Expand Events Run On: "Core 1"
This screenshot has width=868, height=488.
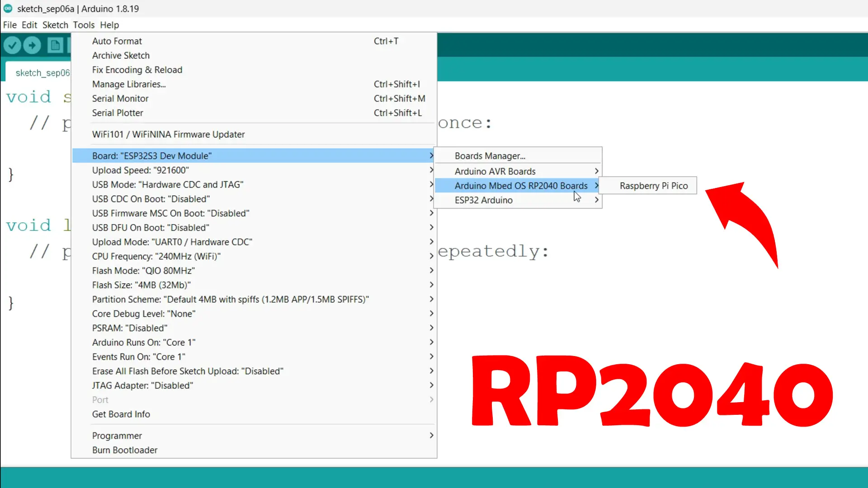pyautogui.click(x=254, y=357)
